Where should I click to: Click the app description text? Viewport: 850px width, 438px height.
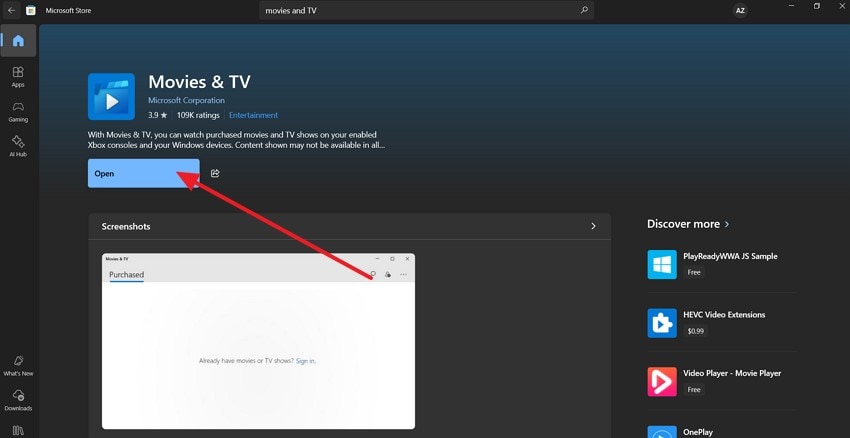click(237, 140)
